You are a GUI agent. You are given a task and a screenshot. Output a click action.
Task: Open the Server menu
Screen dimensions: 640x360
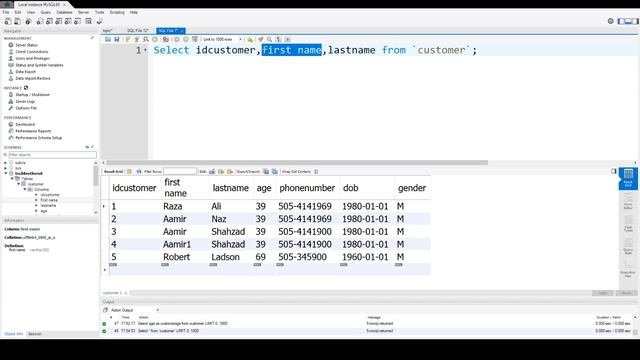(x=83, y=12)
